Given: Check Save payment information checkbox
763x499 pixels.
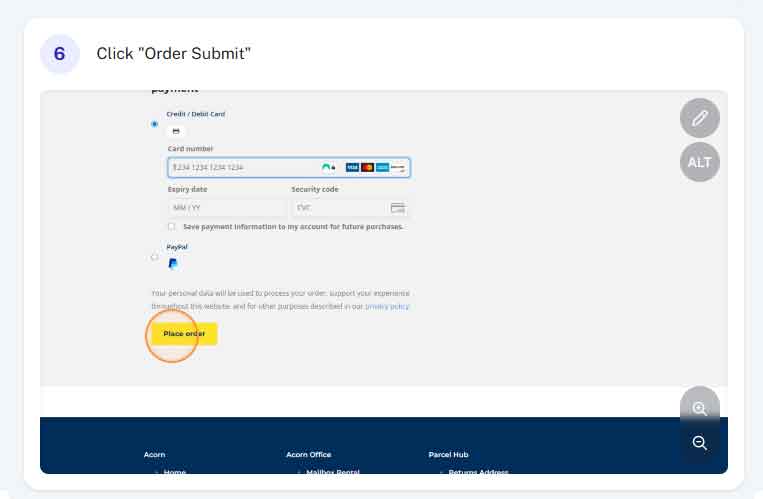Looking at the screenshot, I should [x=171, y=226].
